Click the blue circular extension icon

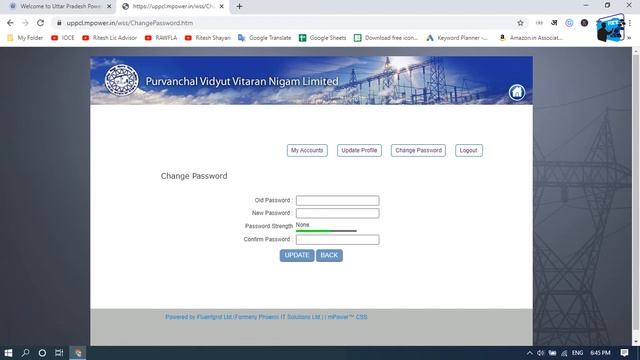[x=569, y=23]
